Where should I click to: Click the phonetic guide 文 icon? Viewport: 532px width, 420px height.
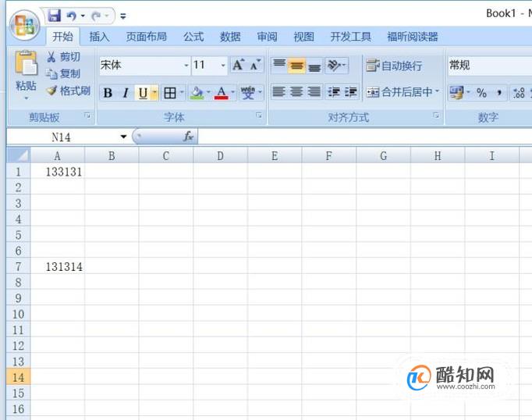pyautogui.click(x=248, y=93)
